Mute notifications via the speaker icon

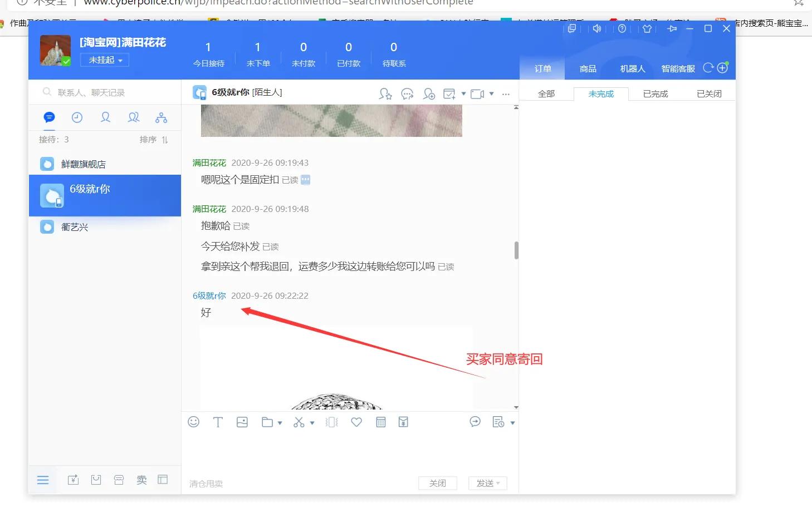(596, 28)
